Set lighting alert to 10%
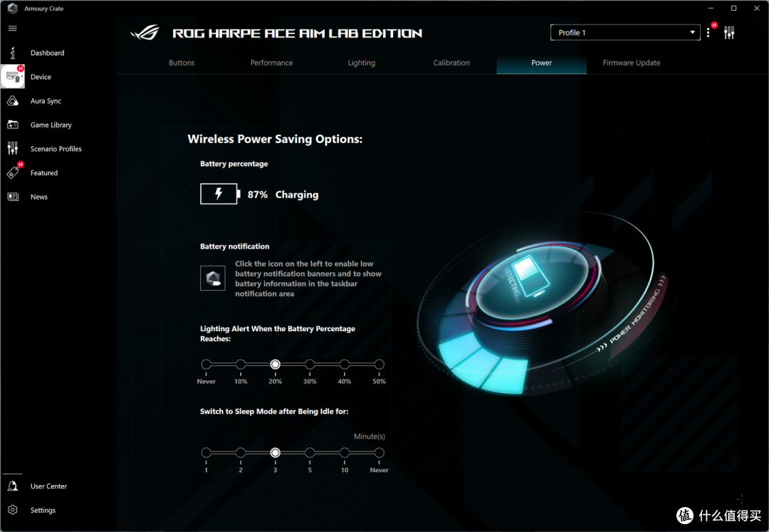Viewport: 769px width, 532px height. pyautogui.click(x=241, y=365)
